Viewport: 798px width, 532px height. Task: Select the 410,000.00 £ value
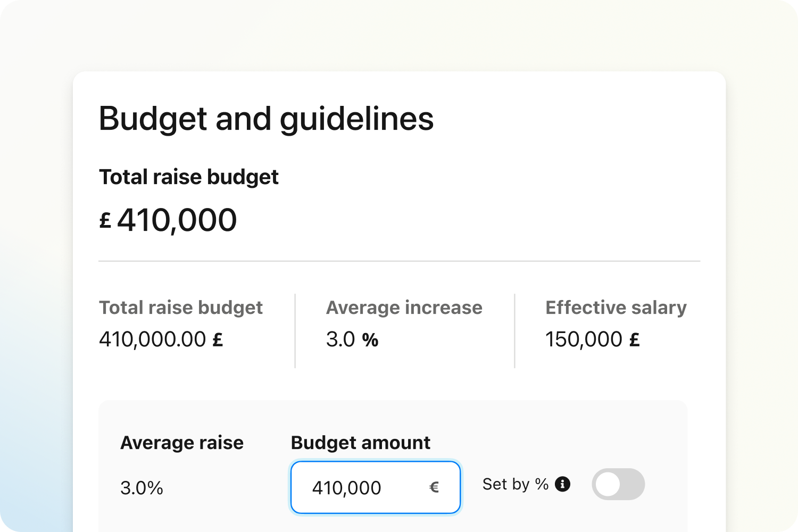161,339
